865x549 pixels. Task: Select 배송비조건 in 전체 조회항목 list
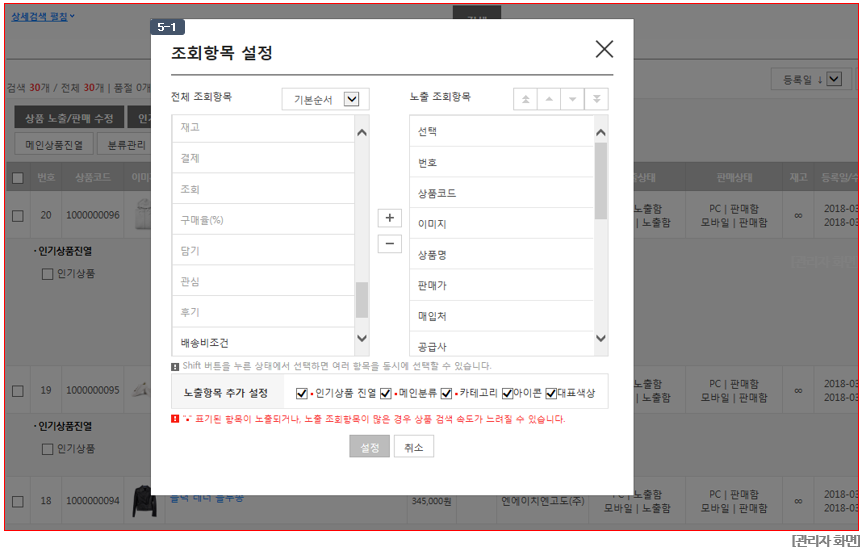(263, 342)
